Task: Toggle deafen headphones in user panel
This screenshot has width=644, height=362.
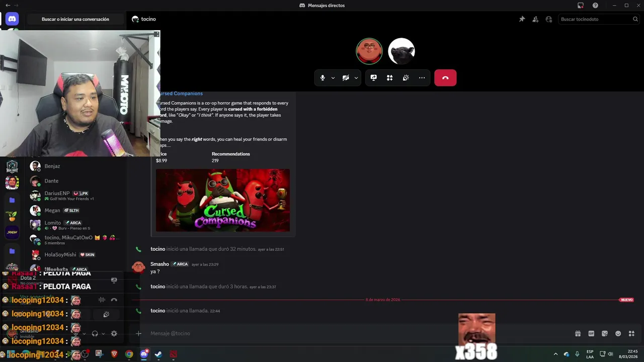Action: point(95,333)
